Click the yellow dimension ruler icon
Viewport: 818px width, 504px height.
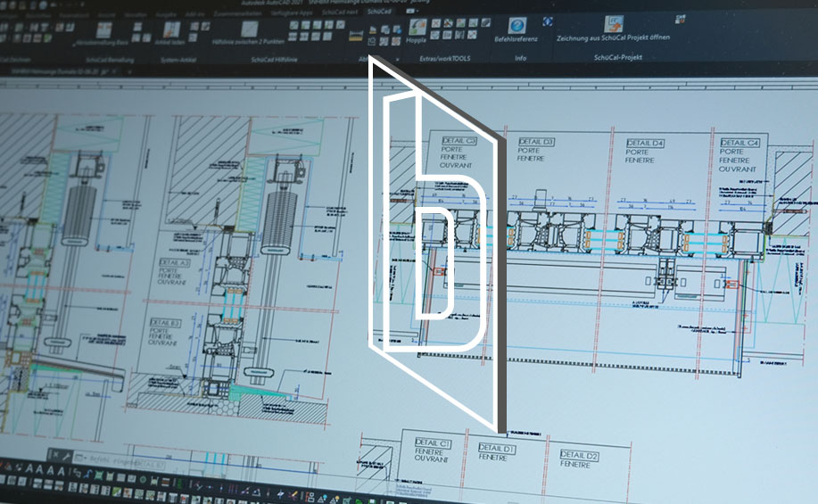point(356,35)
